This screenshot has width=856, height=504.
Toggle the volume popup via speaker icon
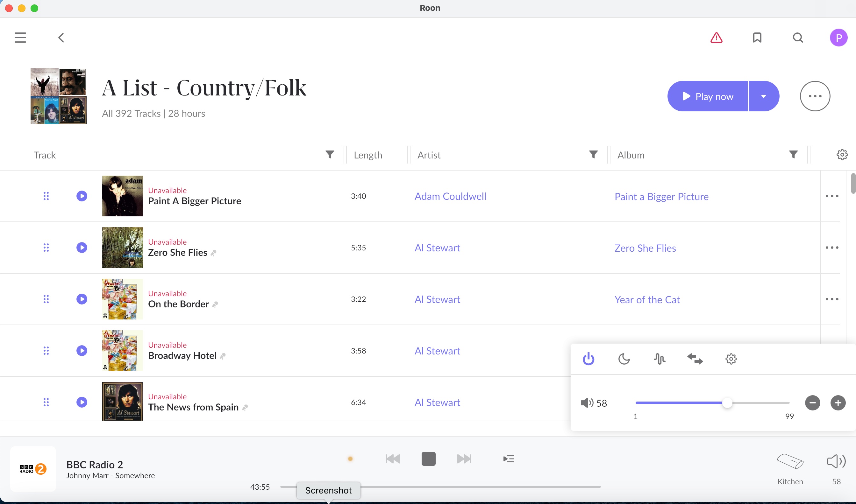pyautogui.click(x=836, y=462)
